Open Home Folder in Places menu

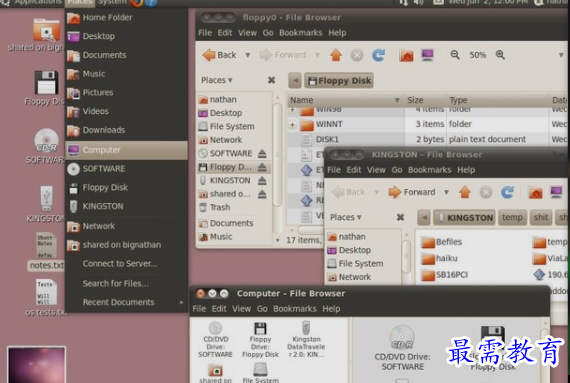click(126, 17)
